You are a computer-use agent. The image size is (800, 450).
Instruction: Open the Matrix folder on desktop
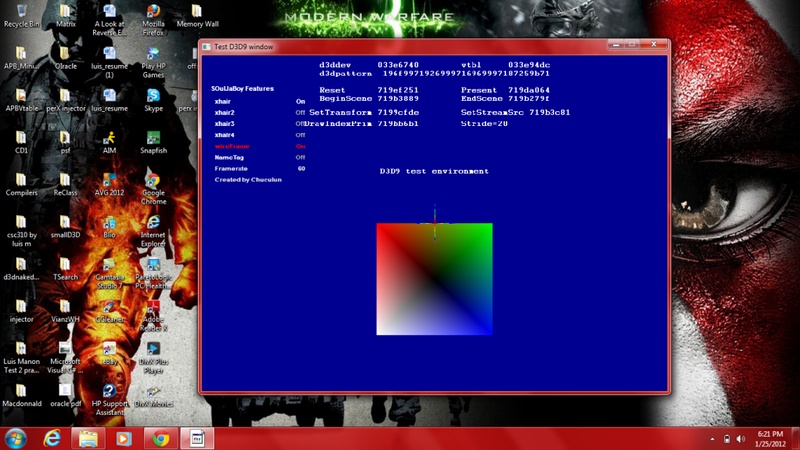pos(65,16)
